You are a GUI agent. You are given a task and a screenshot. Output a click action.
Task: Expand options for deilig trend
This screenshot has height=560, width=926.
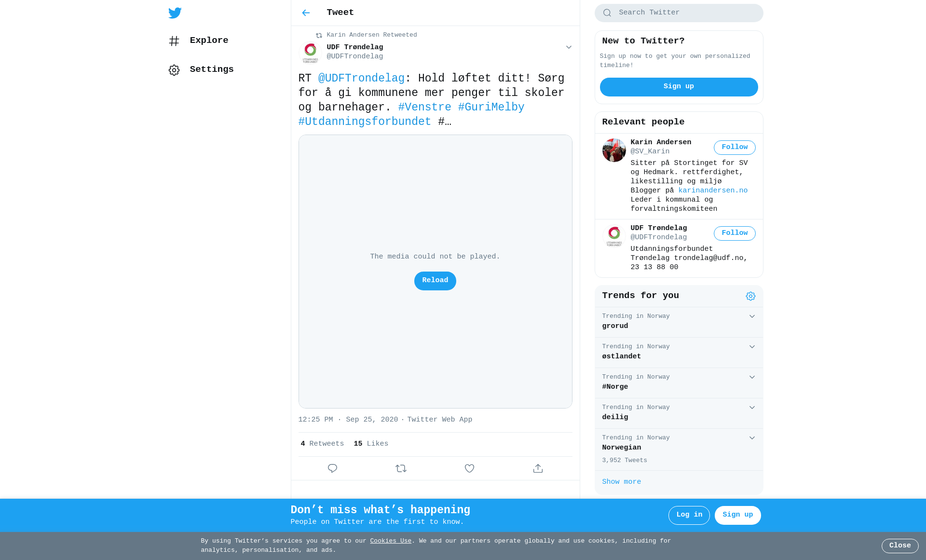coord(752,408)
